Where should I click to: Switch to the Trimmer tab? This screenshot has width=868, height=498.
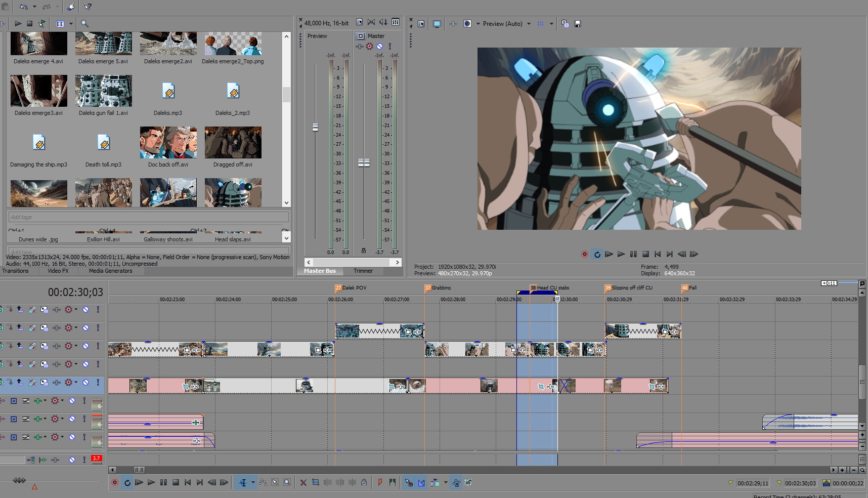363,271
